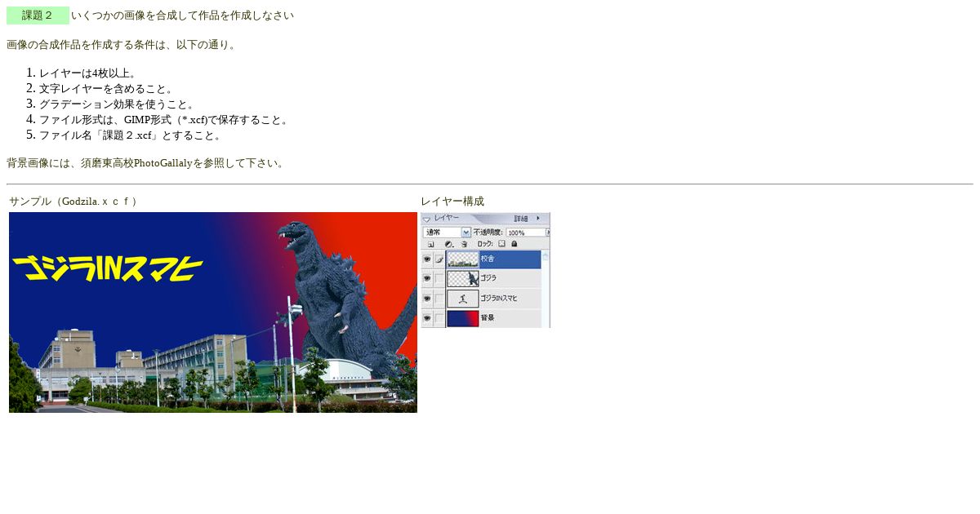The height and width of the screenshot is (514, 980).
Task: Click the GIMP形式 (*.xcf) requirement line
Action: pyautogui.click(x=164, y=119)
